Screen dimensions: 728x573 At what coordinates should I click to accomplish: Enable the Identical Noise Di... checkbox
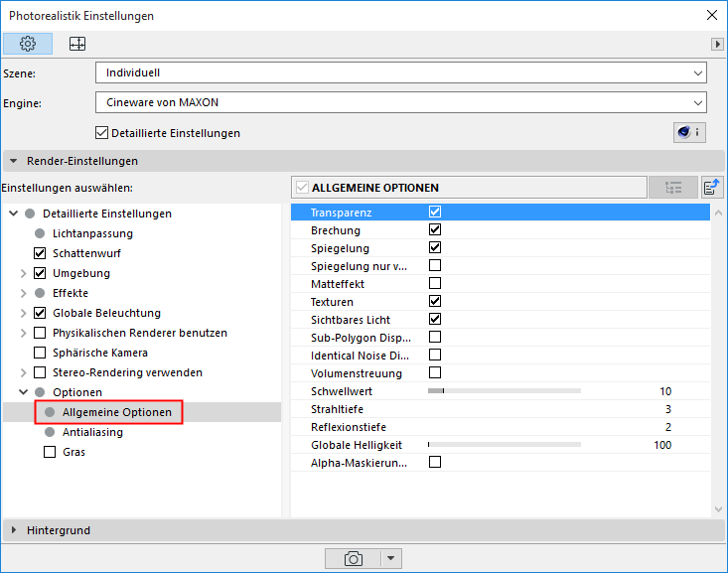coord(435,356)
